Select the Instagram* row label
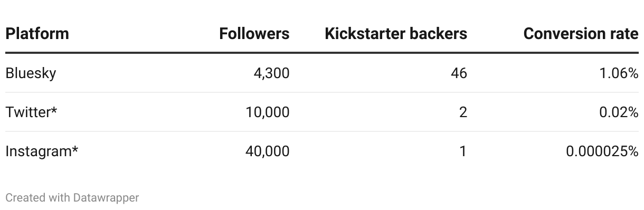 coord(42,151)
